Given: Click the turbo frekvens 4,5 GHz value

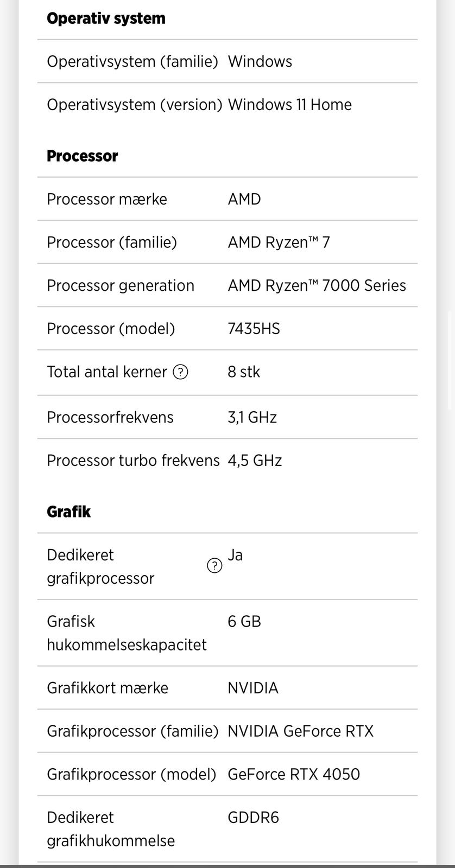Looking at the screenshot, I should (255, 461).
